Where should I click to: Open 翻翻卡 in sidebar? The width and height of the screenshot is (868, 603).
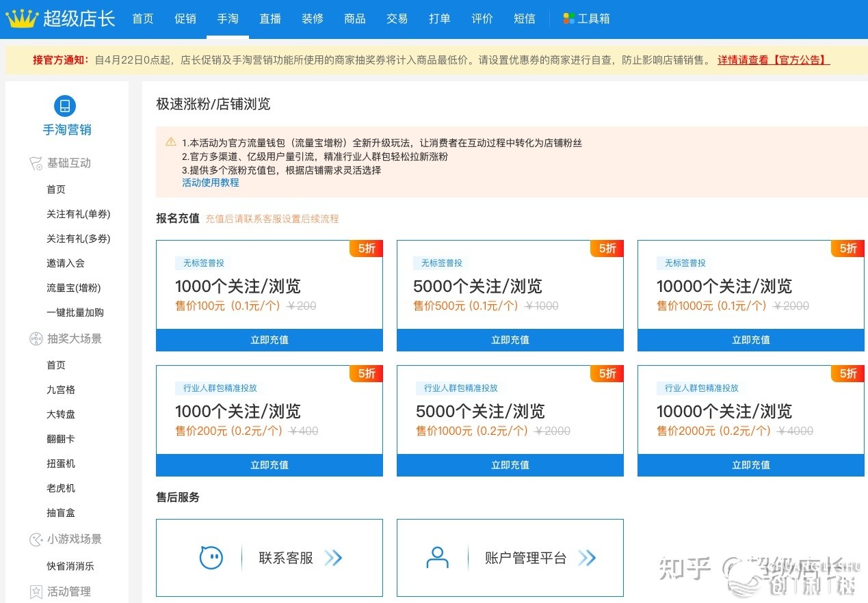(61, 439)
